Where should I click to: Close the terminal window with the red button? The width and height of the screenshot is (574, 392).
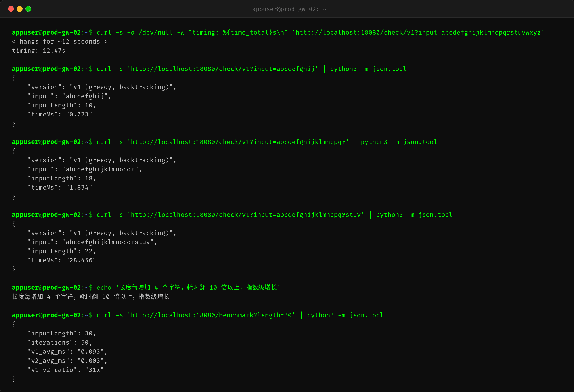(x=11, y=9)
